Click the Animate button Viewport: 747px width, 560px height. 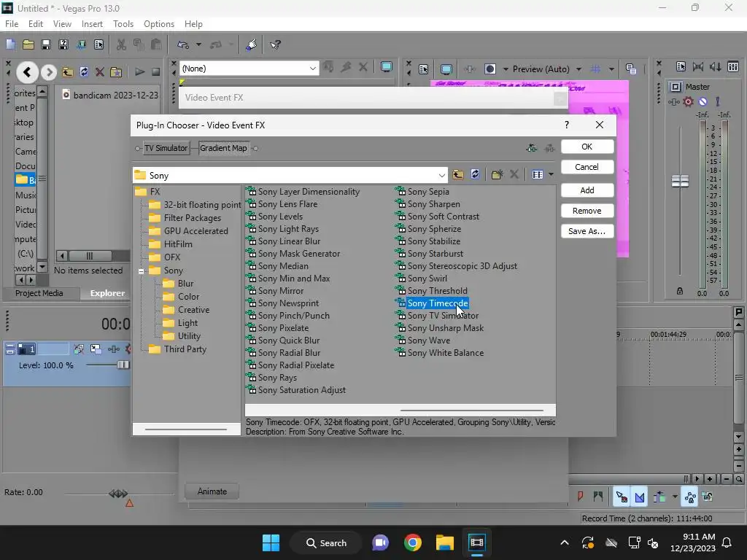(212, 491)
